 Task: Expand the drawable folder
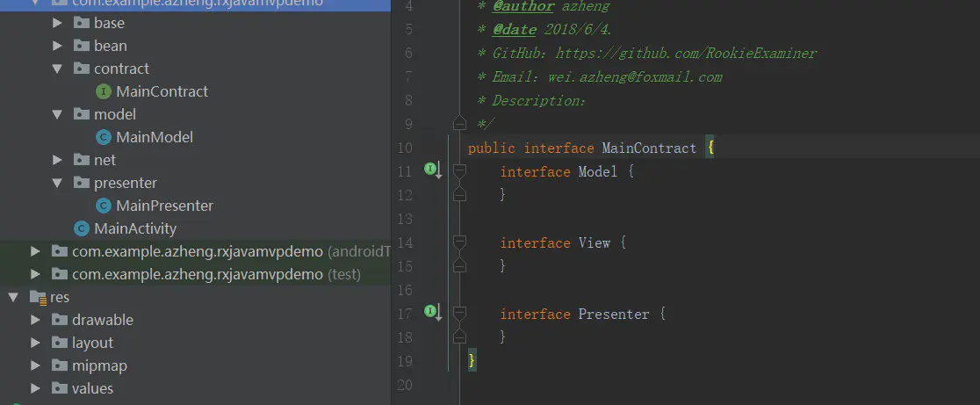[36, 320]
